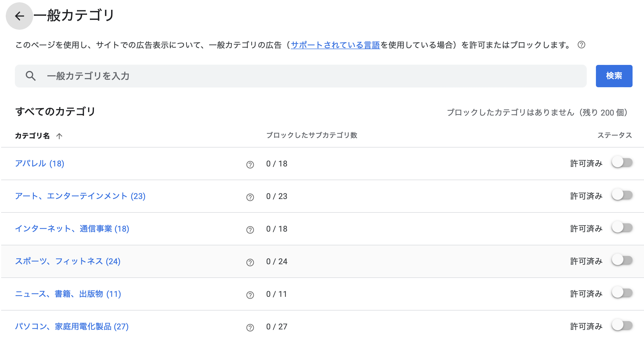Click すべてのカテゴリ heading

click(55, 112)
